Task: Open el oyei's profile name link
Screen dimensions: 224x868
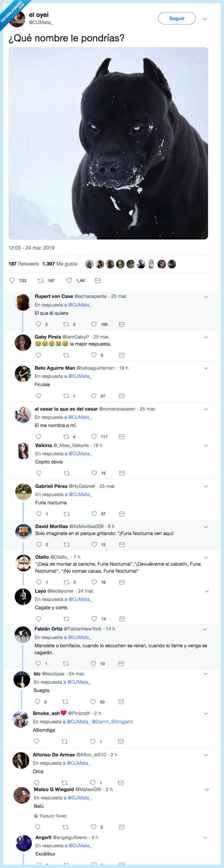Action: tap(39, 15)
